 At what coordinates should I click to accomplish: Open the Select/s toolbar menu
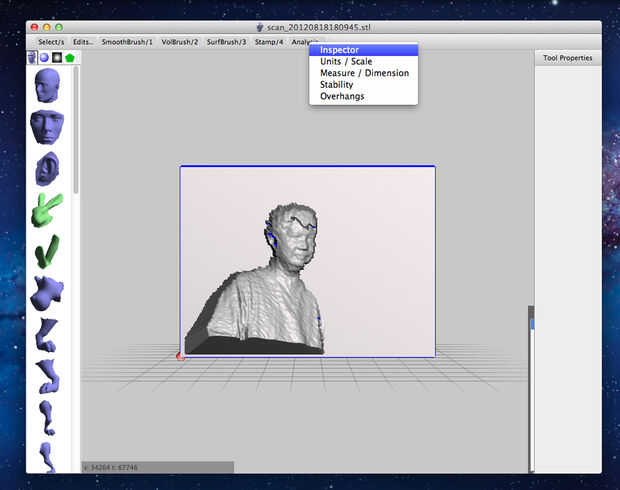[51, 42]
